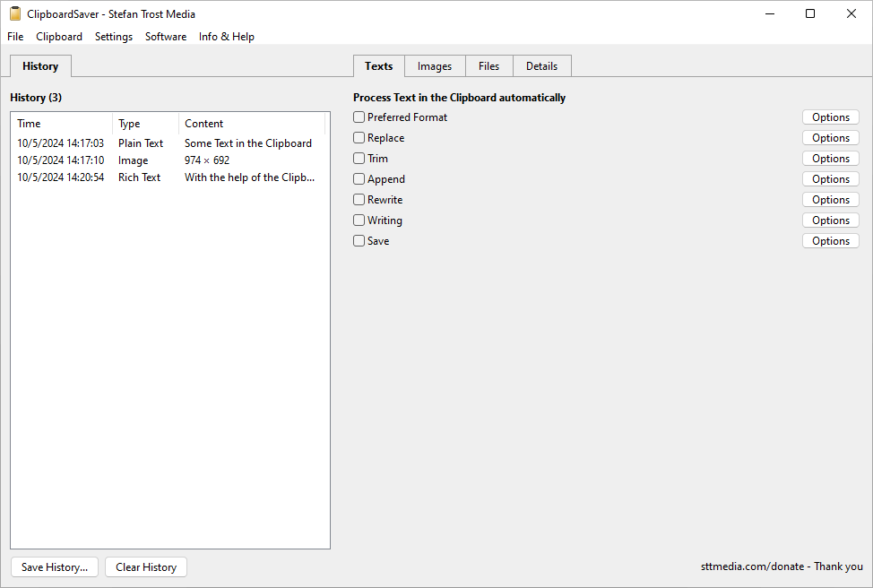Viewport: 873px width, 588px height.
Task: Enable Append text processing
Action: [359, 179]
